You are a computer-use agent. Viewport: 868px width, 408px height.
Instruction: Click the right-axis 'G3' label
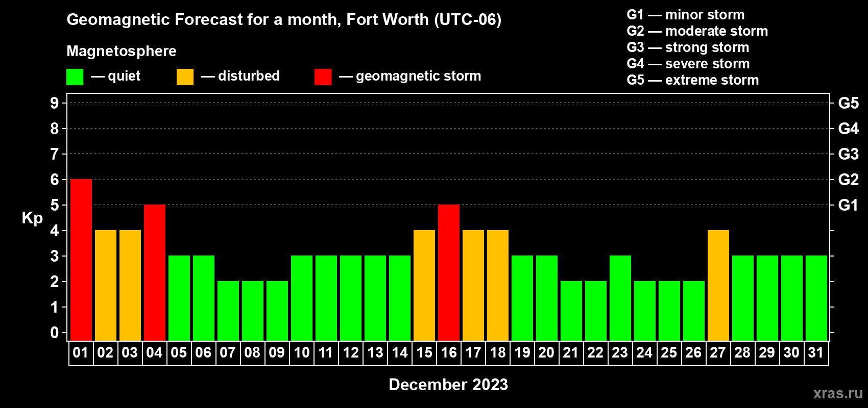click(x=849, y=154)
